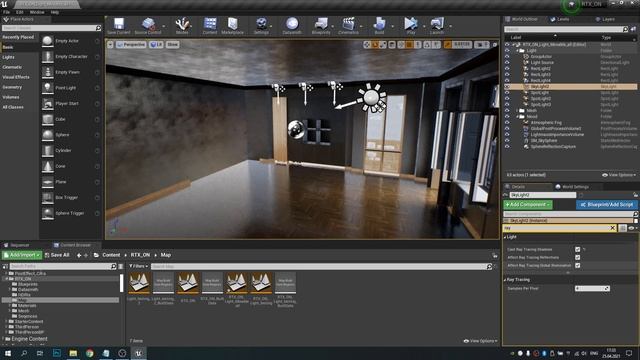Open the Help menu
This screenshot has height=360, width=640.
[55, 12]
